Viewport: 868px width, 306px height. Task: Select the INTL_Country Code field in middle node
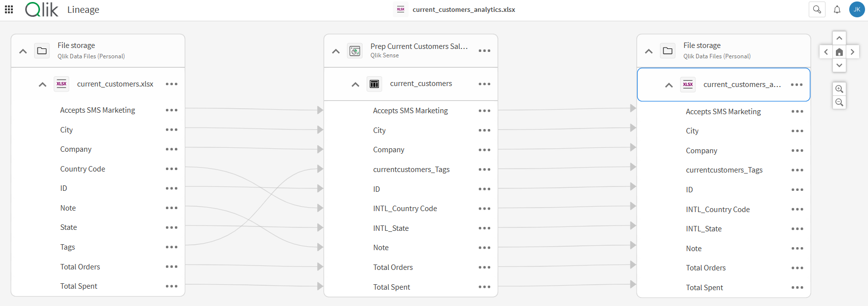(x=405, y=209)
